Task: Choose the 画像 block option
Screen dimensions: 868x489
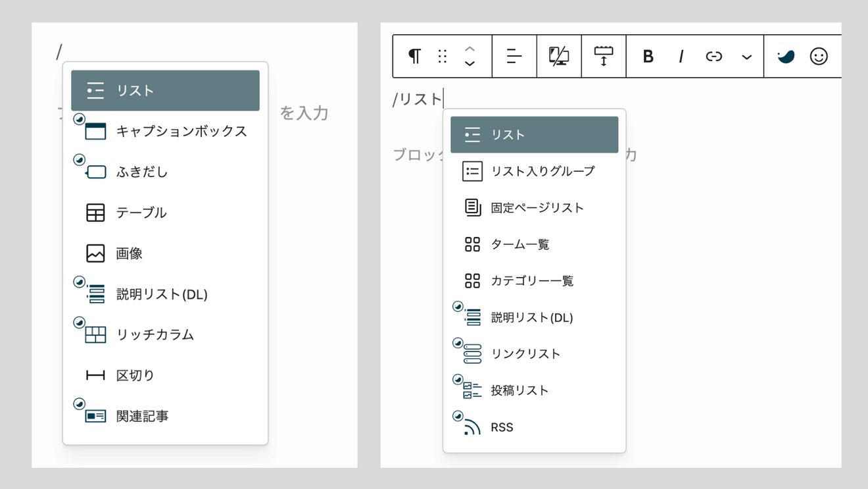Action: click(x=165, y=253)
